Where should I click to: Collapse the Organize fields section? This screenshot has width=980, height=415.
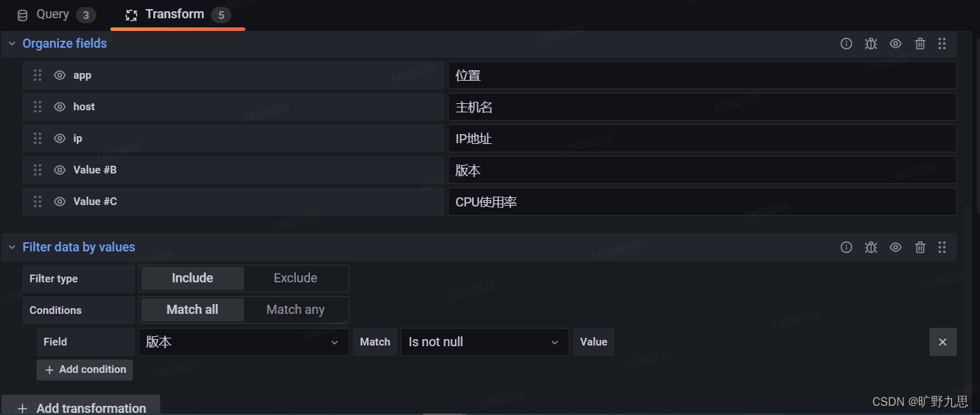point(11,43)
